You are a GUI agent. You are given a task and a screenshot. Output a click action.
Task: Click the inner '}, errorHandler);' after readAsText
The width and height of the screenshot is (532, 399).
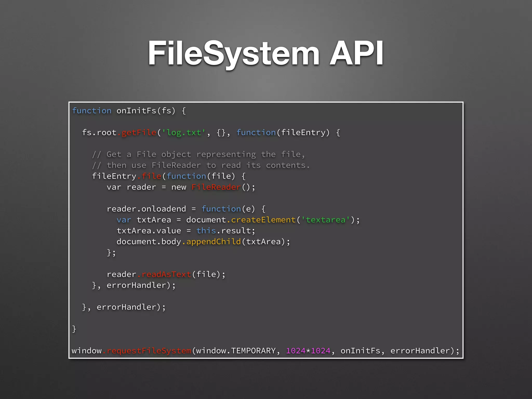134,285
